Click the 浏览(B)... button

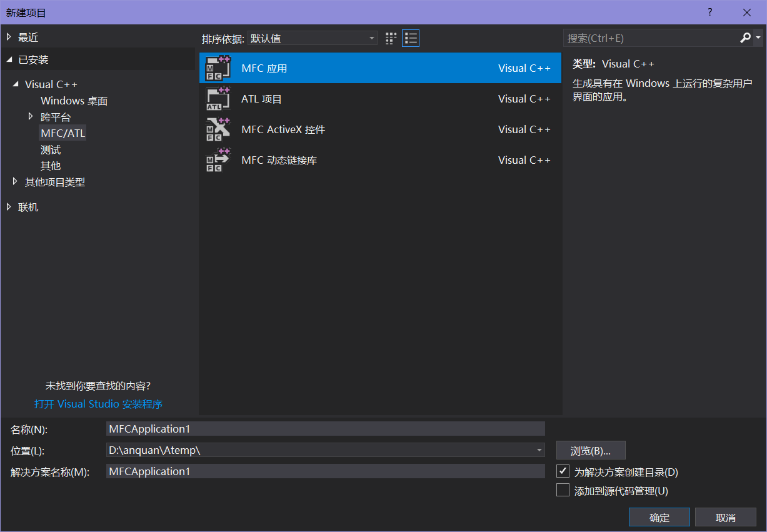pos(591,451)
